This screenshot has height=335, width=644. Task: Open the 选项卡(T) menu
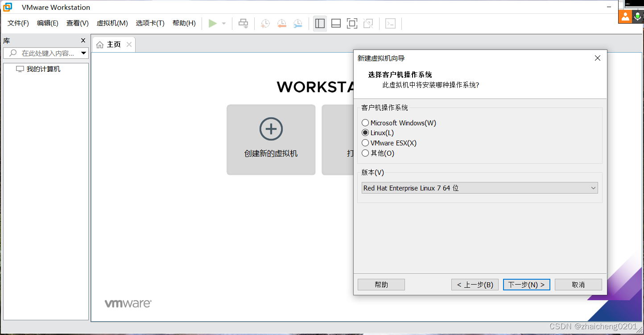click(150, 23)
